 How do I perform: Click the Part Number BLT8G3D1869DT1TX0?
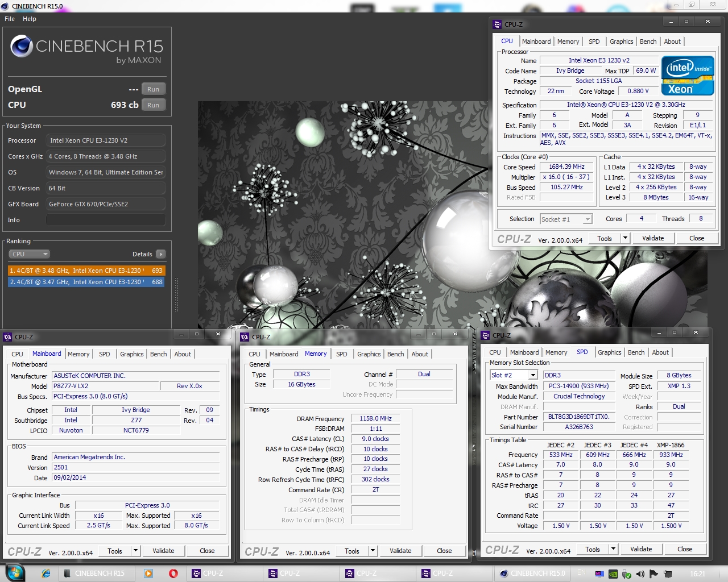pyautogui.click(x=579, y=417)
